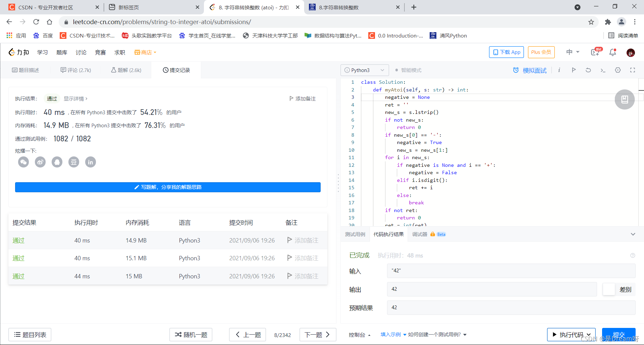This screenshot has width=644, height=345.
Task: Go to next problem 下一题
Action: pyautogui.click(x=318, y=335)
